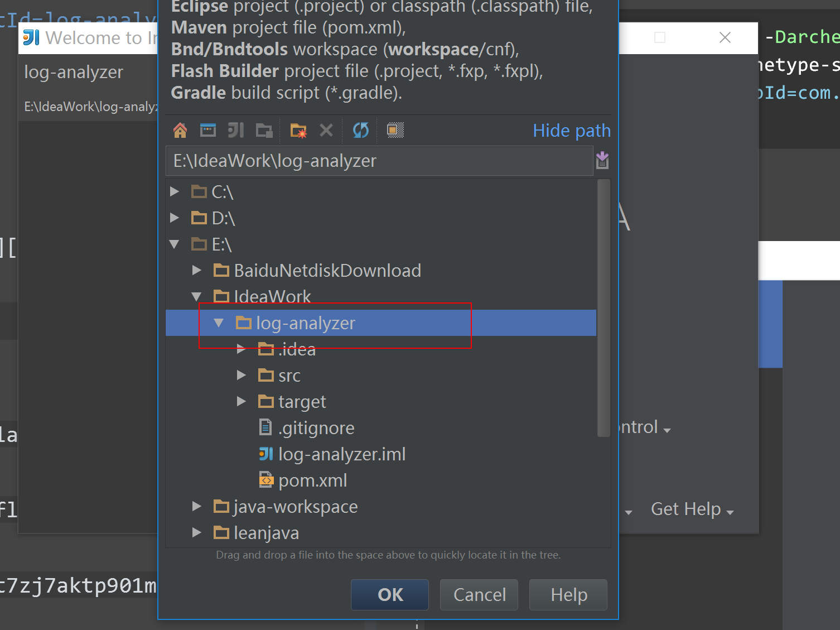Maximize the Welcome window
The image size is (840, 630).
tap(660, 37)
